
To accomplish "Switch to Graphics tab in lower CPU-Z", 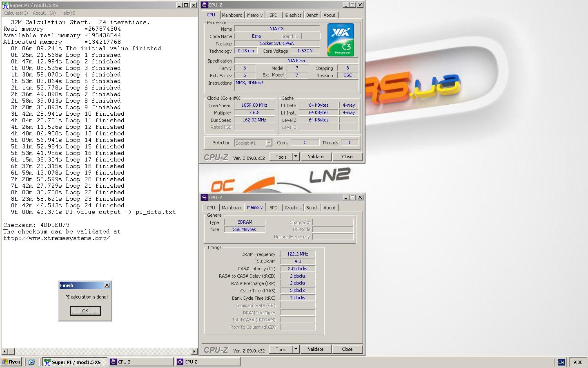I will [x=293, y=208].
